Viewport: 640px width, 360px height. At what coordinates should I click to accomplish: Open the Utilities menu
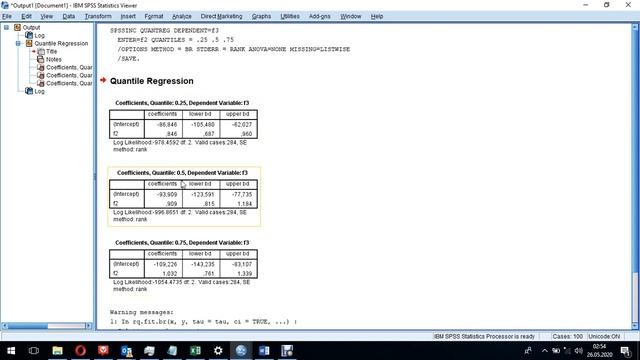point(290,16)
